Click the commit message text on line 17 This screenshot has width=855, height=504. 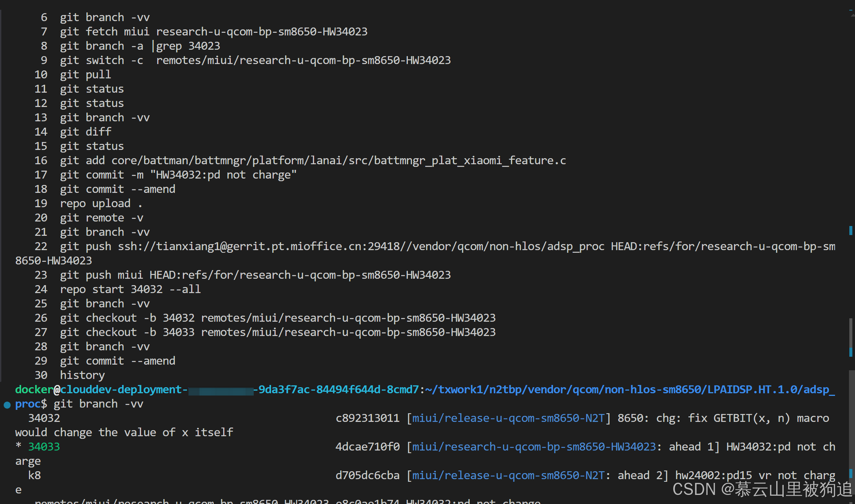tap(223, 175)
